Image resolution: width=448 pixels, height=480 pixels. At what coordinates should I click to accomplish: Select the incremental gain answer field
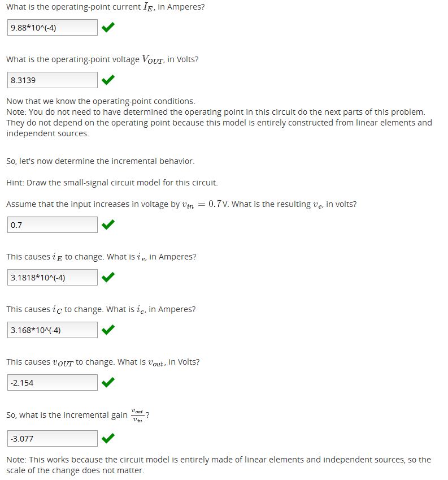tap(53, 438)
